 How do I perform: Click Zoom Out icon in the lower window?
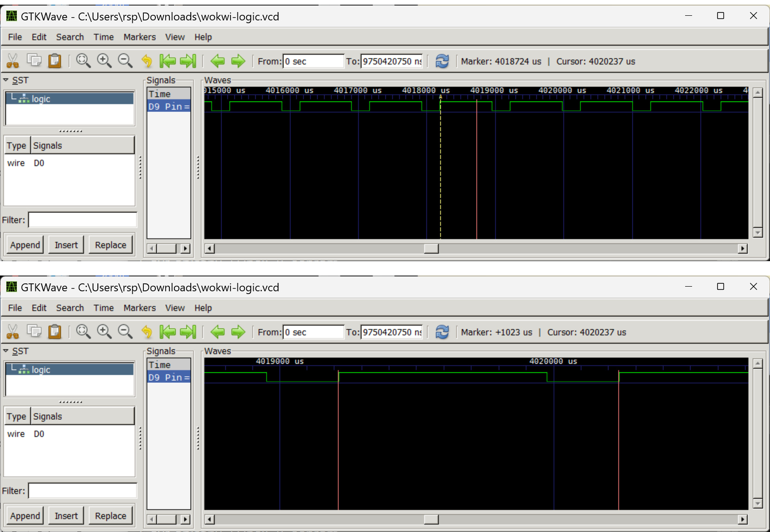125,332
